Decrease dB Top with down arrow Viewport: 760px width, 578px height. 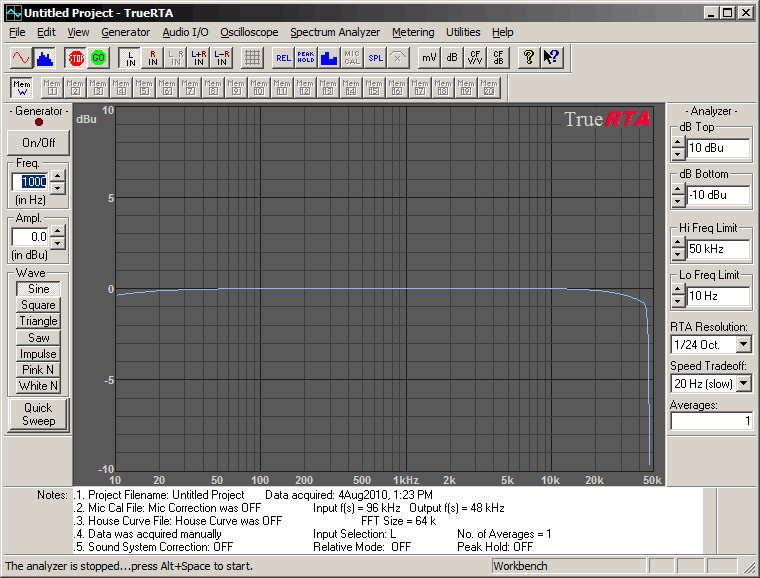[679, 155]
